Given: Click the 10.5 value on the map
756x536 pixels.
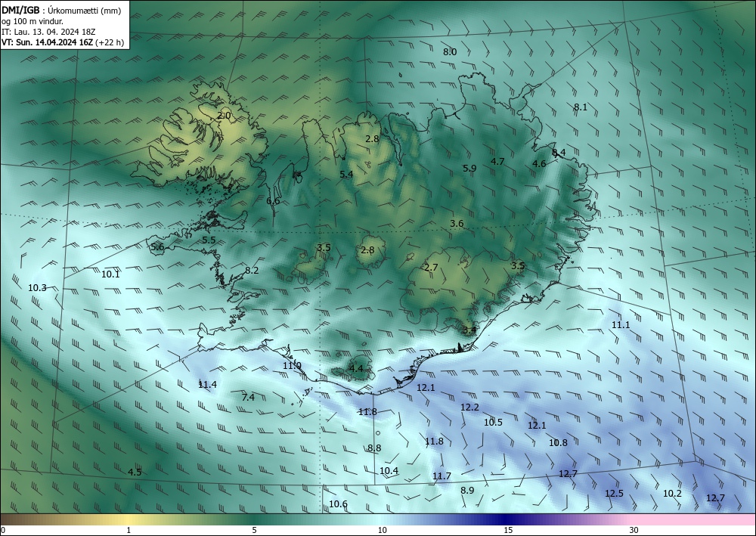Looking at the screenshot, I should (493, 423).
